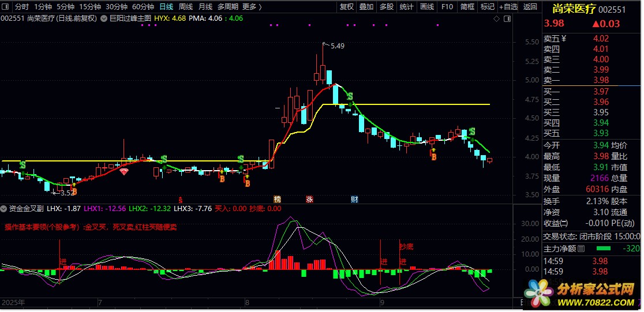The height and width of the screenshot is (312, 644).
Task: Click the rightmost green S signal marker
Action: (472, 132)
